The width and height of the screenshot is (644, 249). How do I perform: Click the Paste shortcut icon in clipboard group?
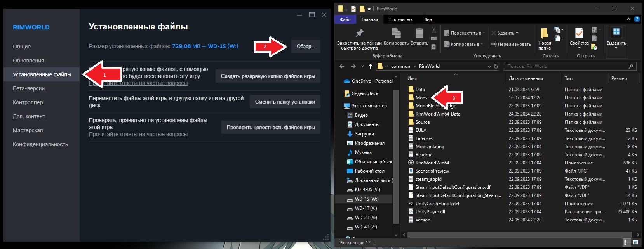point(434,47)
